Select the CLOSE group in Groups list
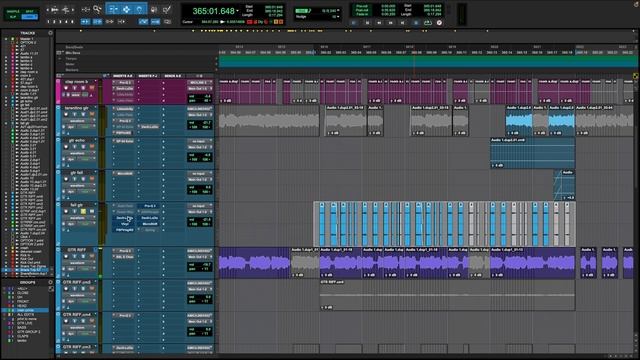The width and height of the screenshot is (640, 360). click(23, 293)
